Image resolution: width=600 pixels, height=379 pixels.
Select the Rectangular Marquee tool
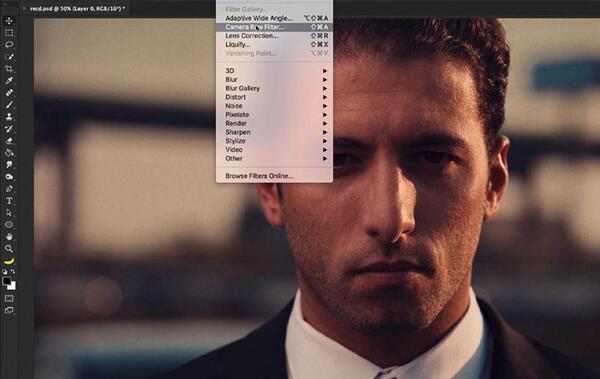pos(9,33)
